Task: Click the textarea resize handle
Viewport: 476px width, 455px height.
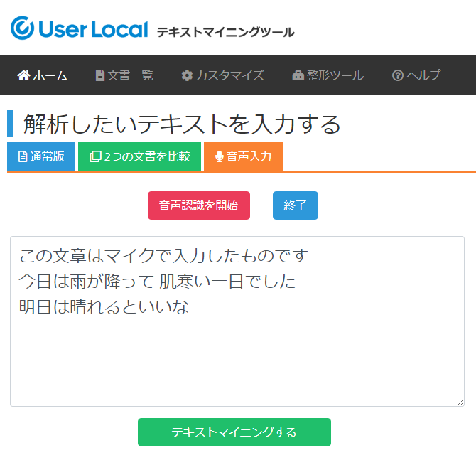Action: [460, 402]
